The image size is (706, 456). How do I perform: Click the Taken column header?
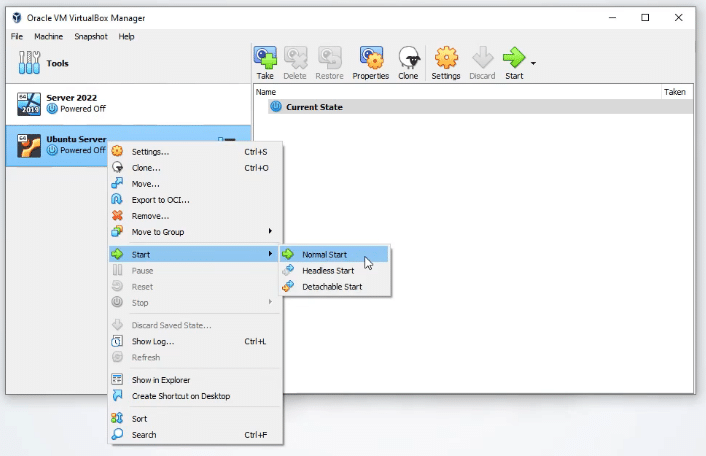click(674, 91)
